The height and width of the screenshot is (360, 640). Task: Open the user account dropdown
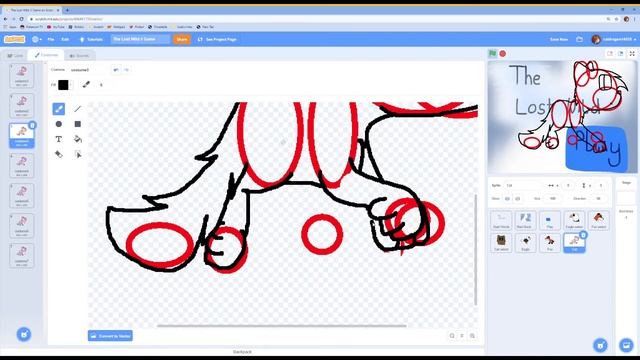click(x=614, y=39)
